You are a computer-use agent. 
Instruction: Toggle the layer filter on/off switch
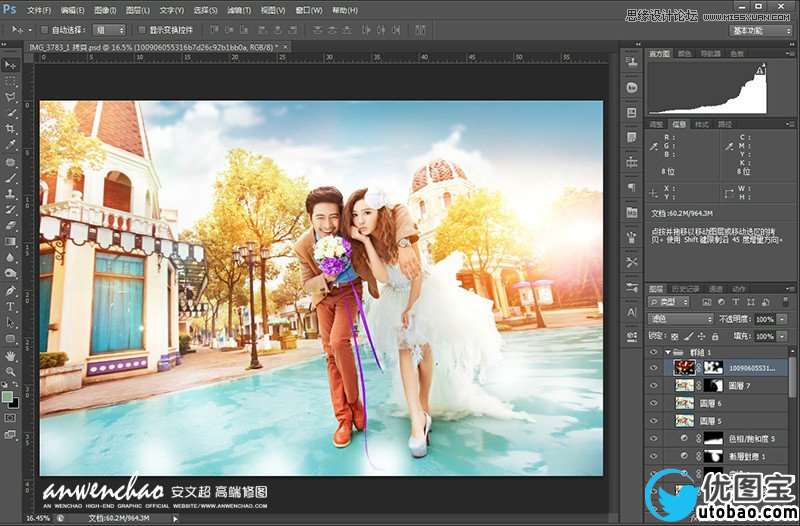[785, 302]
